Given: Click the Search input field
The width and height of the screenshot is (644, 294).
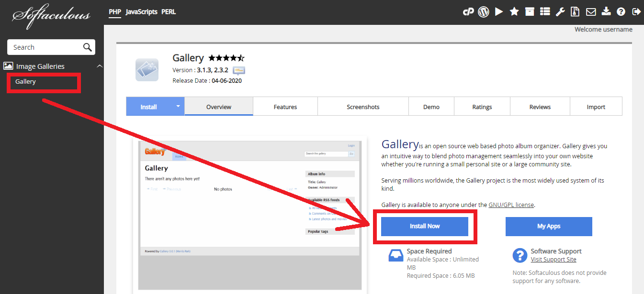Looking at the screenshot, I should click(45, 47).
